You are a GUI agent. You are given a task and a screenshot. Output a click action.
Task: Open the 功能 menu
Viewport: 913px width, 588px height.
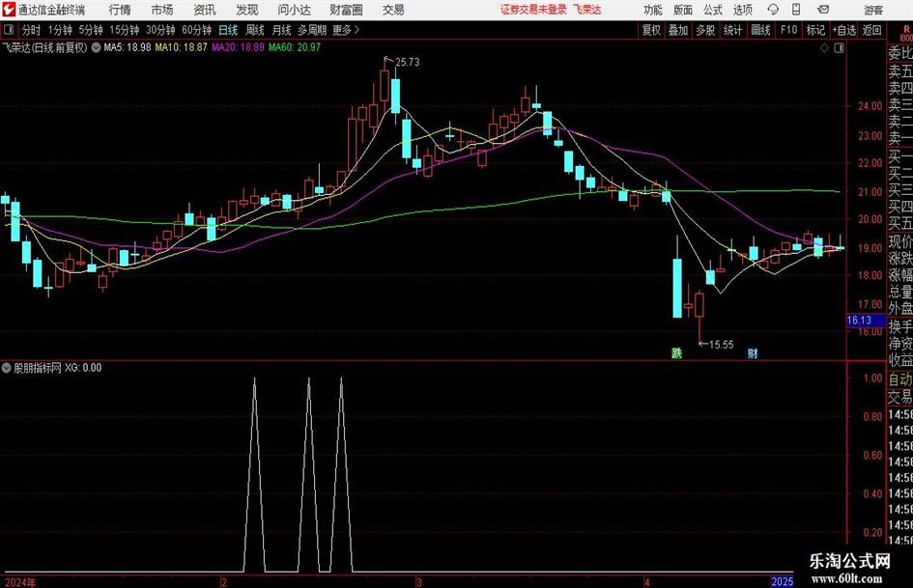point(653,10)
